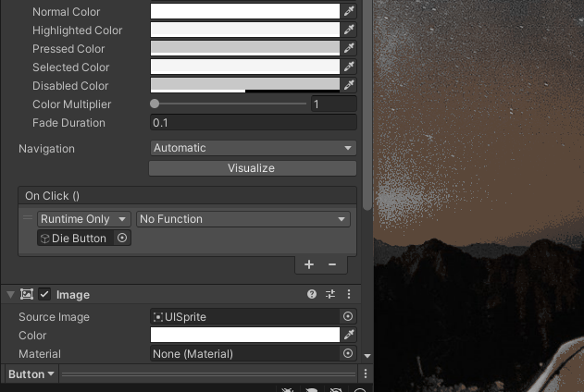Disable the Image component checkbox
The width and height of the screenshot is (584, 392).
44,294
